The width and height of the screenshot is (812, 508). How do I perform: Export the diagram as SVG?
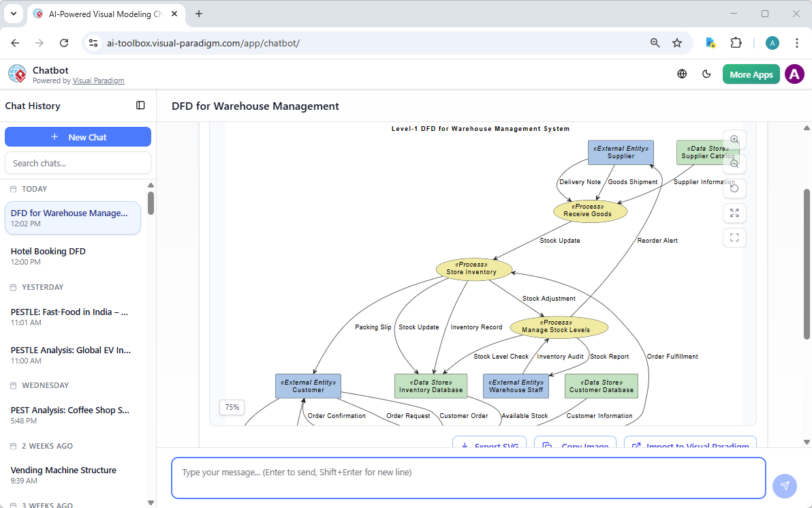[489, 444]
